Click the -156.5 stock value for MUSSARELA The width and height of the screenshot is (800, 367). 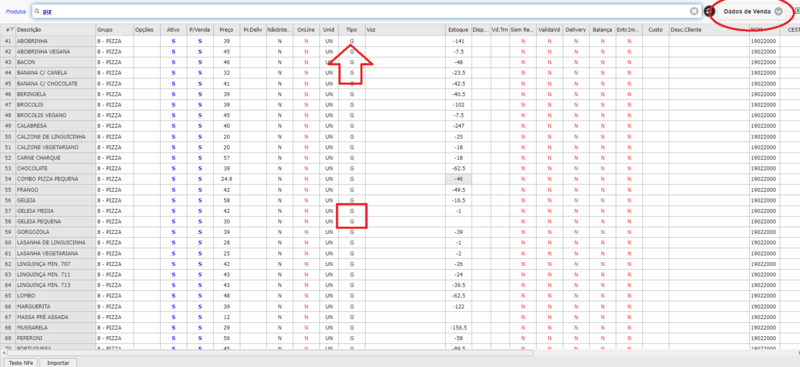458,328
